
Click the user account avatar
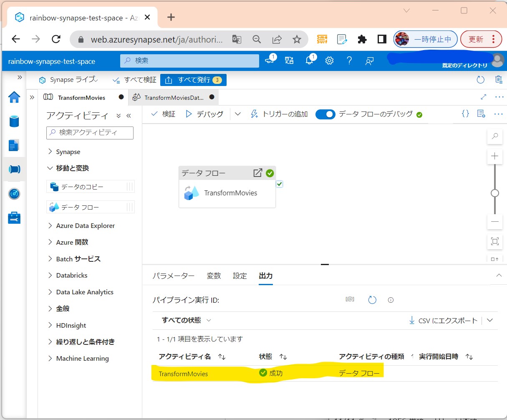tap(498, 60)
